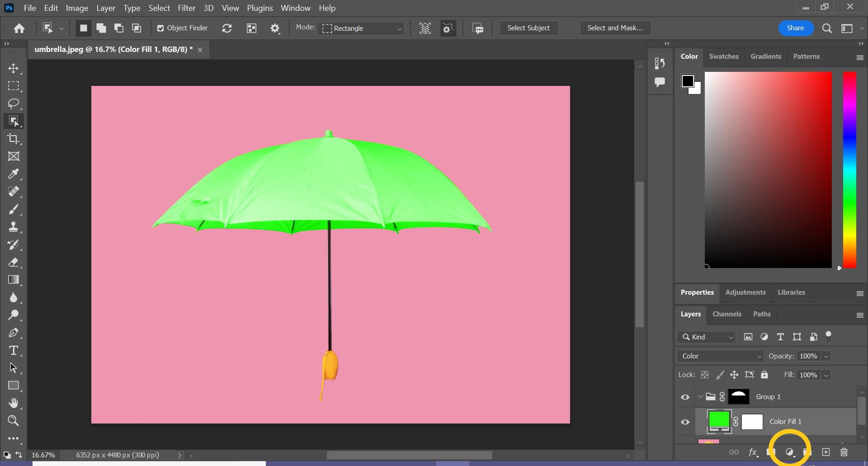The image size is (868, 466).
Task: Delete layer with the trash icon
Action: (844, 452)
